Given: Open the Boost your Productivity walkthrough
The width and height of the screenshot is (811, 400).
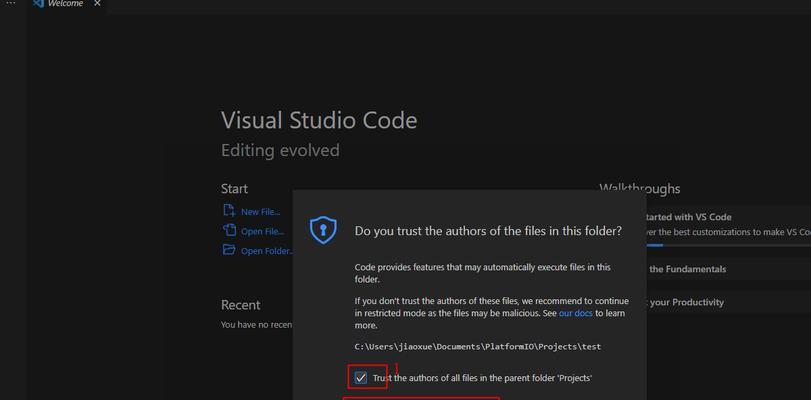Looking at the screenshot, I should [x=729, y=302].
